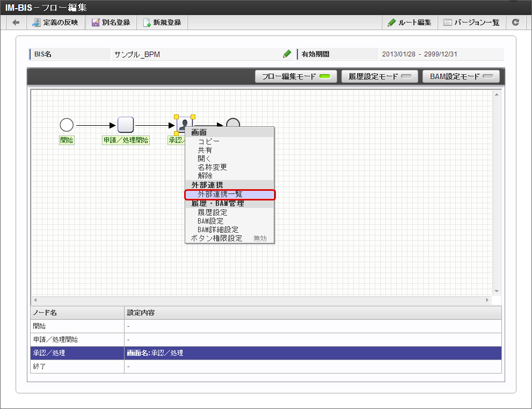Toggle 履歴設定モード button
Viewport: 532px width, 409px height.
(380, 76)
